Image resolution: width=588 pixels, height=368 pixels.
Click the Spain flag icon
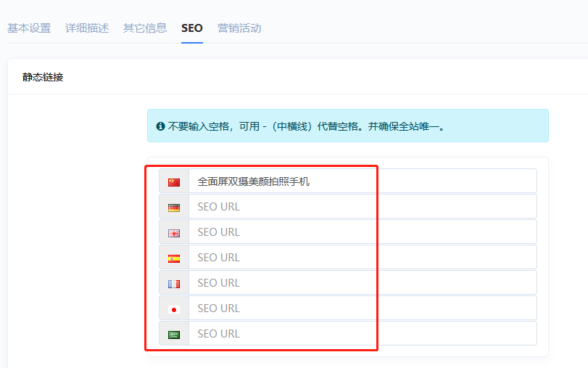(174, 258)
